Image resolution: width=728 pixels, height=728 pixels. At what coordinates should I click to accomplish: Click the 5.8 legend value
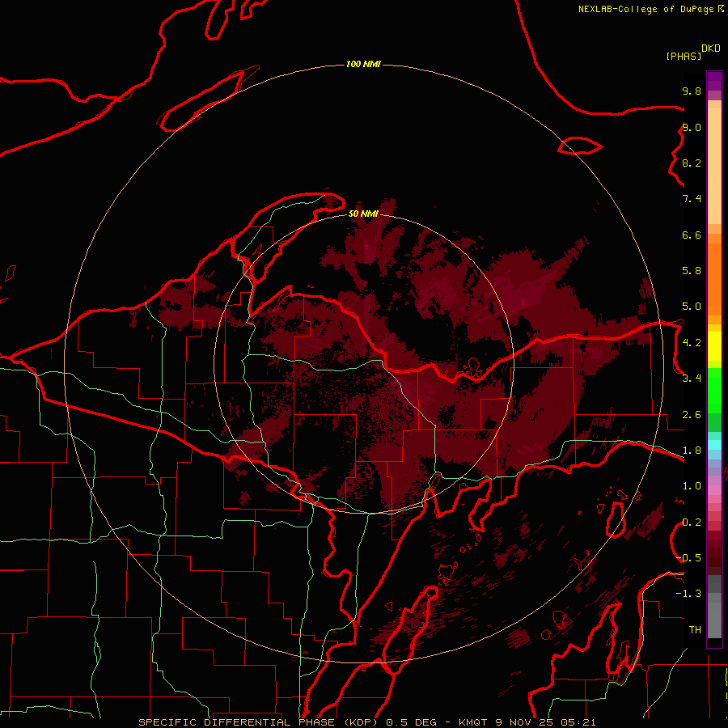pyautogui.click(x=692, y=270)
